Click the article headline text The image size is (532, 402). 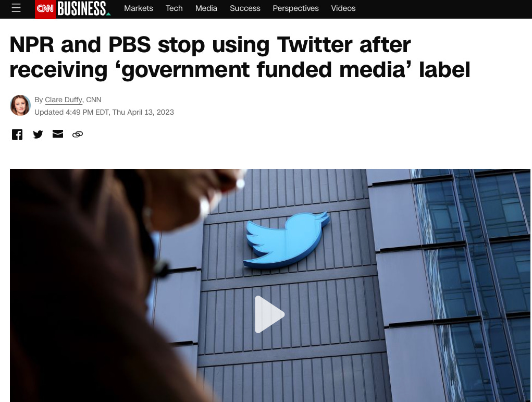(240, 57)
